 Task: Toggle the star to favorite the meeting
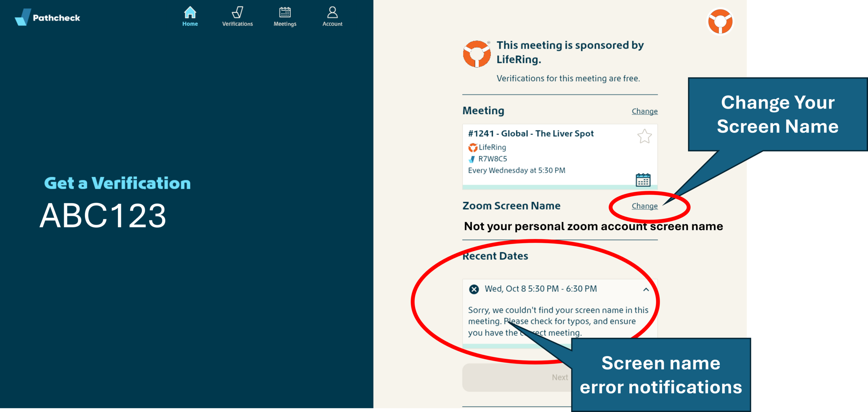644,136
